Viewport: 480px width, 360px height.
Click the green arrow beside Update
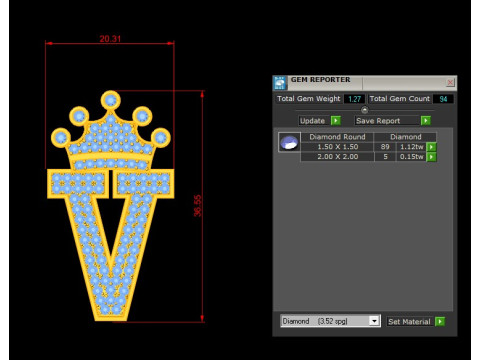click(x=336, y=120)
